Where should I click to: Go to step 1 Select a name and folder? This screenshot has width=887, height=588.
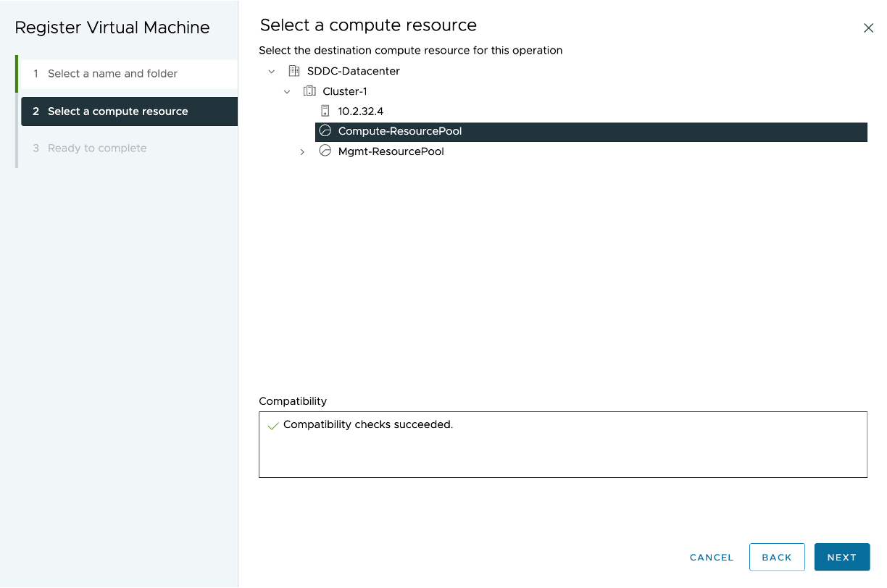click(x=112, y=74)
